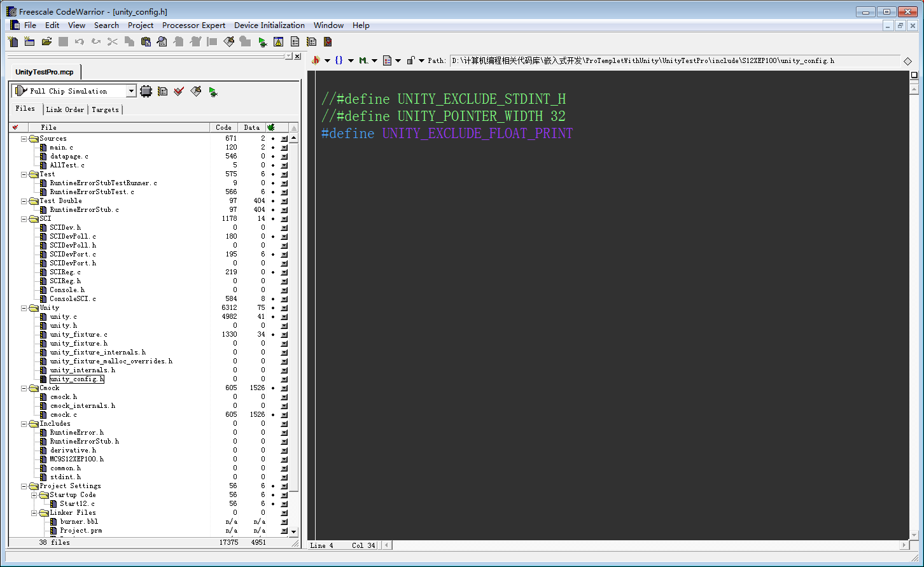Viewport: 924px width, 567px height.
Task: Close the project panel with the X button
Action: click(x=297, y=56)
